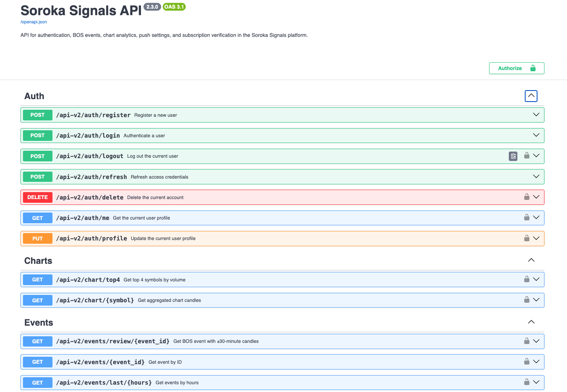This screenshot has width=567, height=392.
Task: Click the Auth section heading
Action: pyautogui.click(x=34, y=96)
